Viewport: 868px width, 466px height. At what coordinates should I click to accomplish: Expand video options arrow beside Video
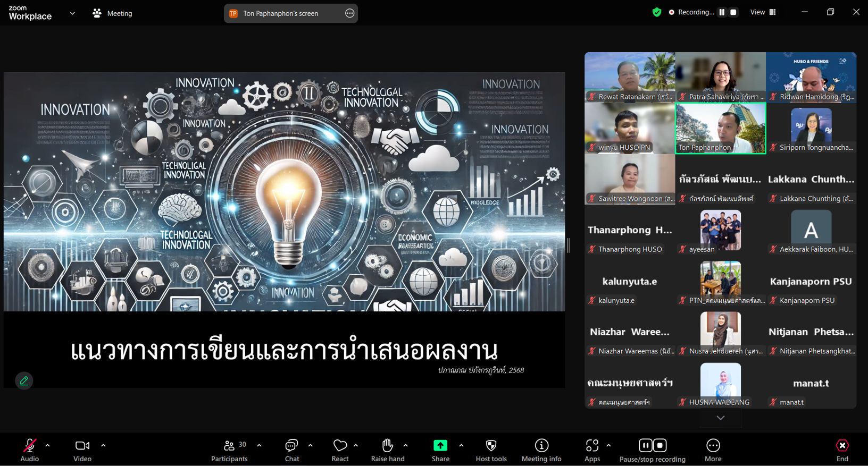[x=103, y=445]
